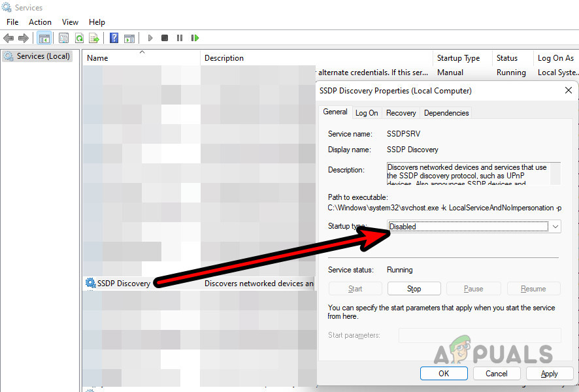This screenshot has width=579, height=392.
Task: Click the Start service playback icon
Action: 150,37
